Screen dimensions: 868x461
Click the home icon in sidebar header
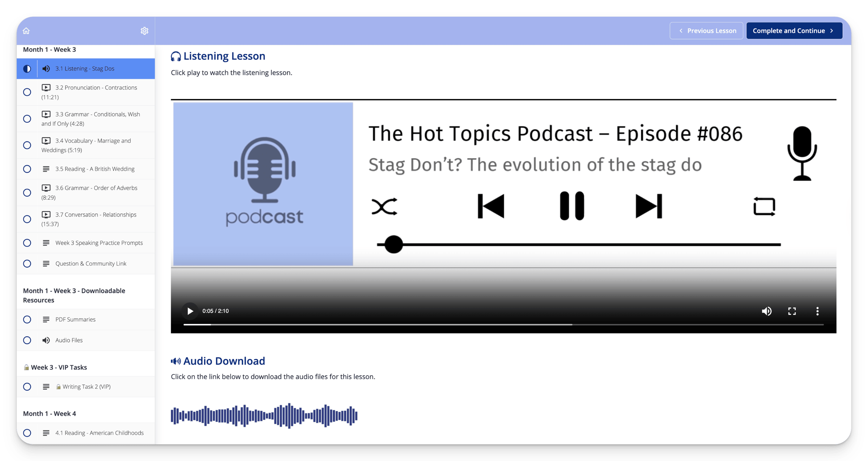tap(26, 31)
